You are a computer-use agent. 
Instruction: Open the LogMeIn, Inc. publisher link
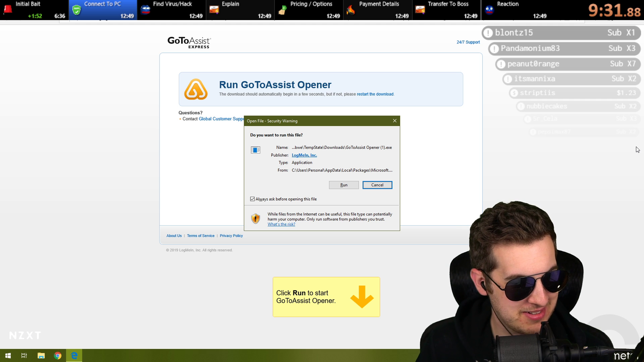[304, 155]
